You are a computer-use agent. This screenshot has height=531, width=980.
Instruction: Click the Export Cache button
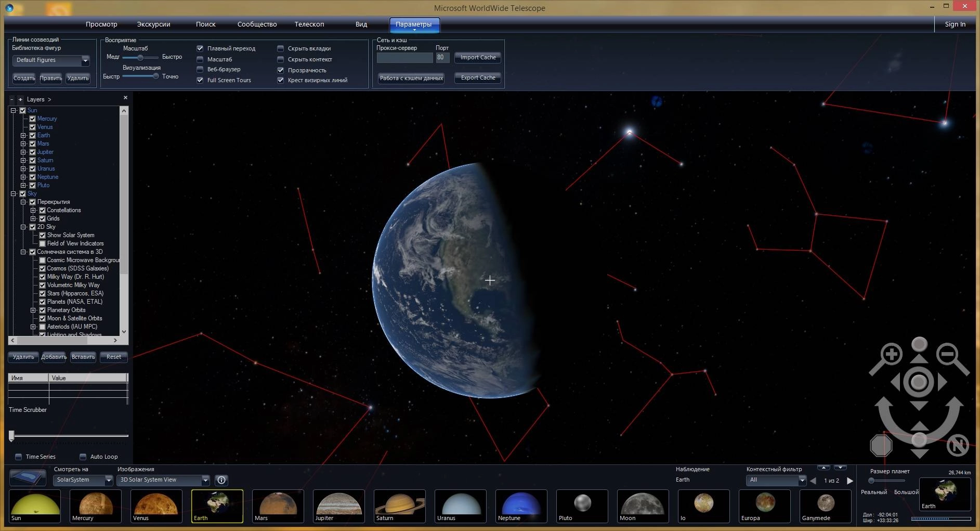tap(478, 78)
